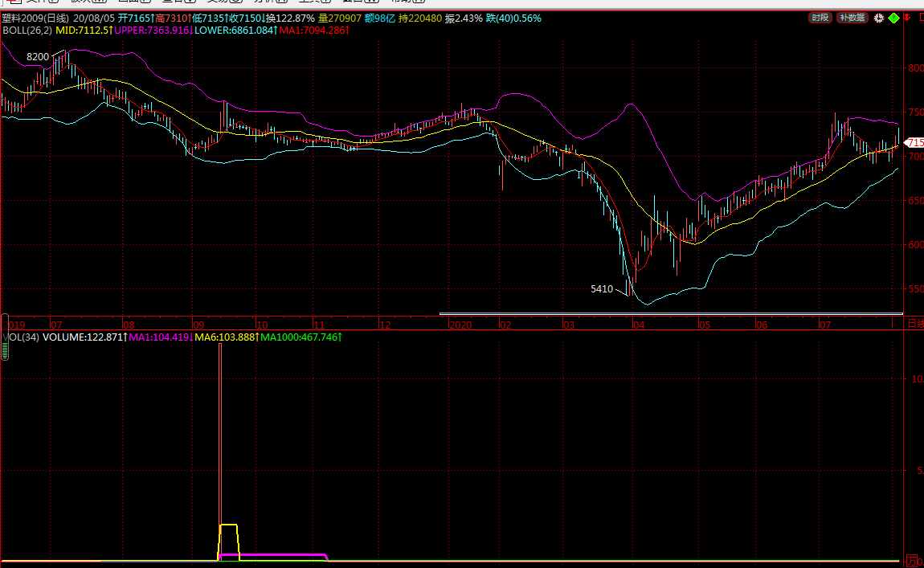Viewport: 924px width, 568px height.
Task: Click the 时段 button
Action: [x=819, y=18]
